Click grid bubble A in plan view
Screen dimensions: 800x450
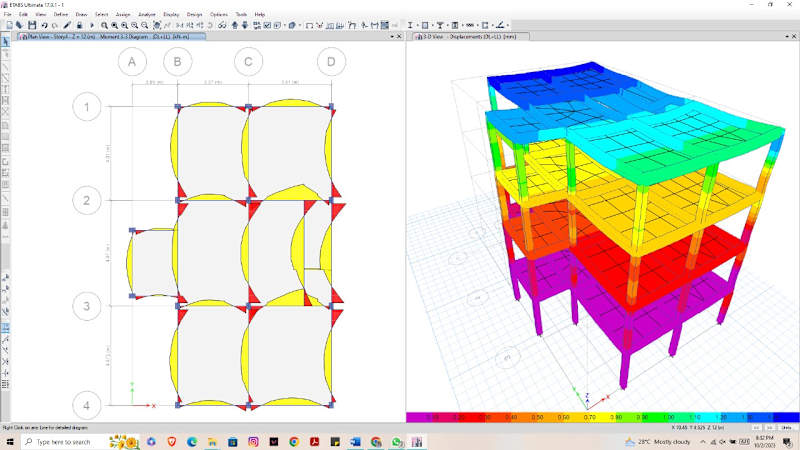tap(132, 62)
